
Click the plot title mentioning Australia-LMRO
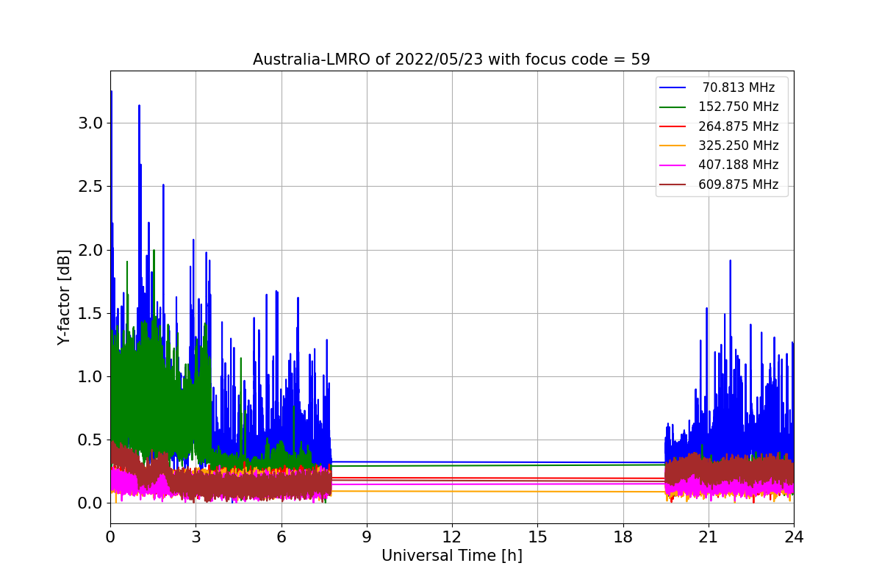click(x=451, y=60)
